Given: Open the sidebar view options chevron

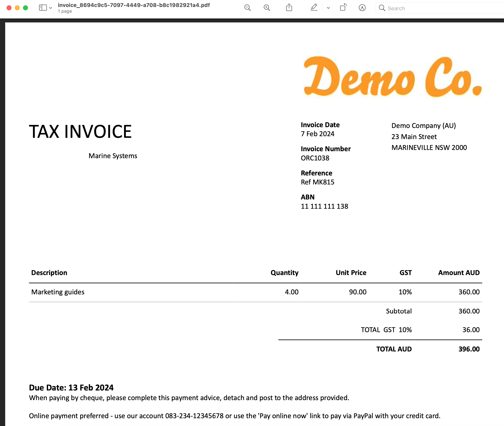Looking at the screenshot, I should pyautogui.click(x=51, y=8).
